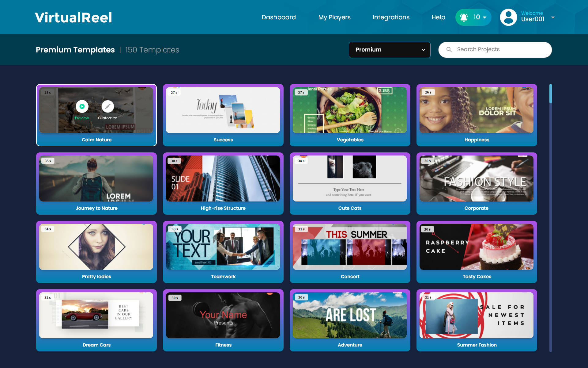The width and height of the screenshot is (588, 368).
Task: Click the Corporate title label
Action: pos(477,208)
